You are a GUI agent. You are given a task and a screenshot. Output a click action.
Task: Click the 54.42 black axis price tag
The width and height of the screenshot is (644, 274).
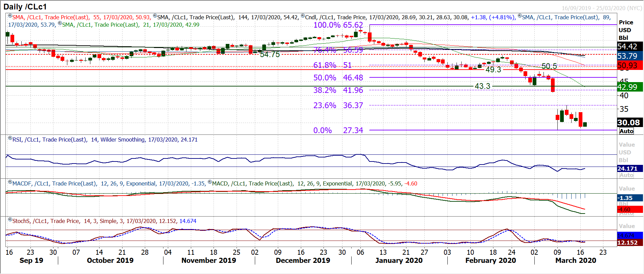630,47
